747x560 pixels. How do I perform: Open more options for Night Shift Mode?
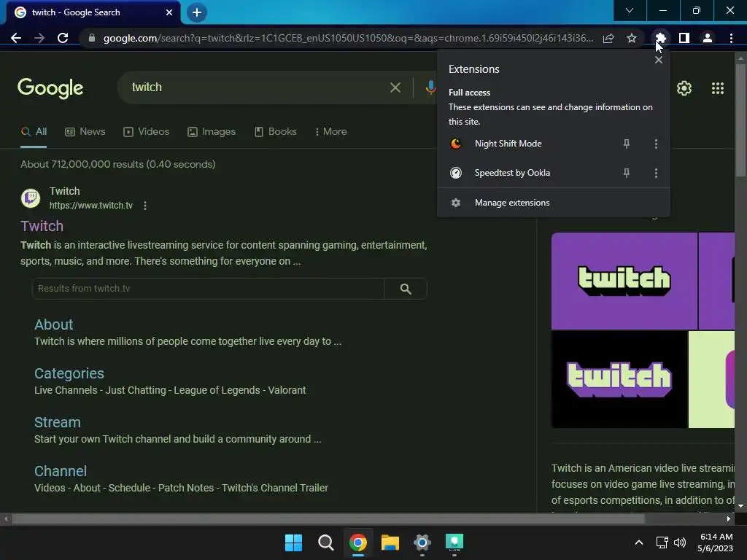(x=656, y=144)
